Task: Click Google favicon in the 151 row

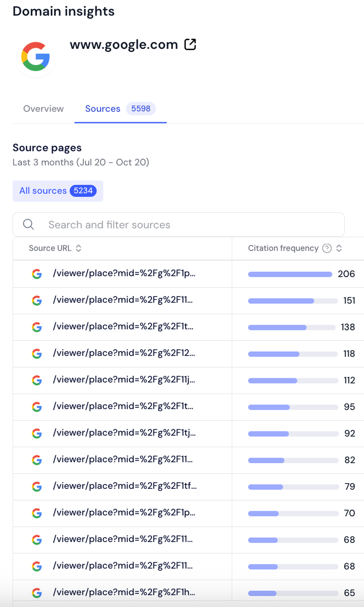Action: click(37, 300)
